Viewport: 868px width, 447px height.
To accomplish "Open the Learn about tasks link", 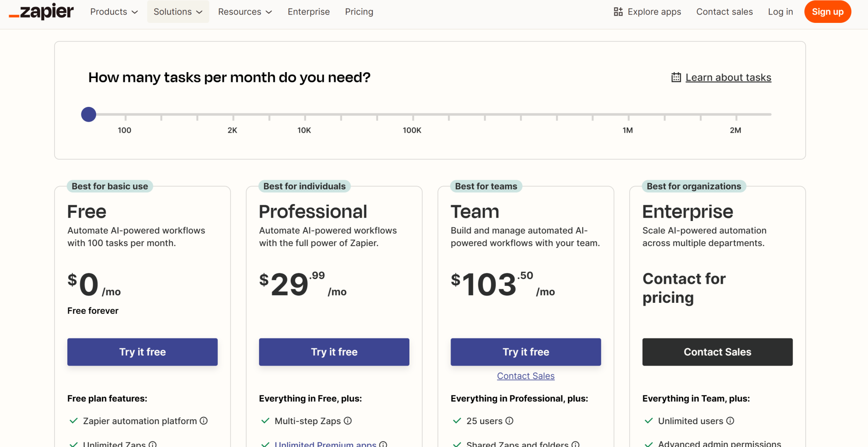I will (728, 77).
